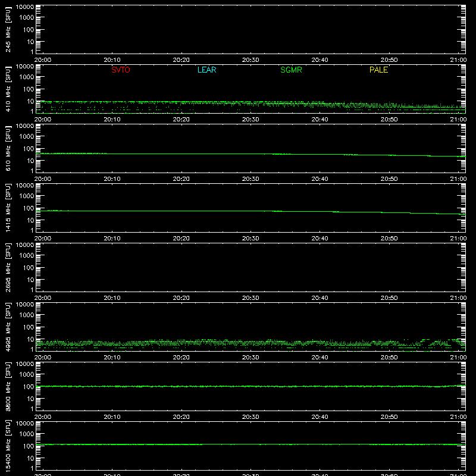Select the 1415 MHz [SFU] axis title

pos(8,208)
